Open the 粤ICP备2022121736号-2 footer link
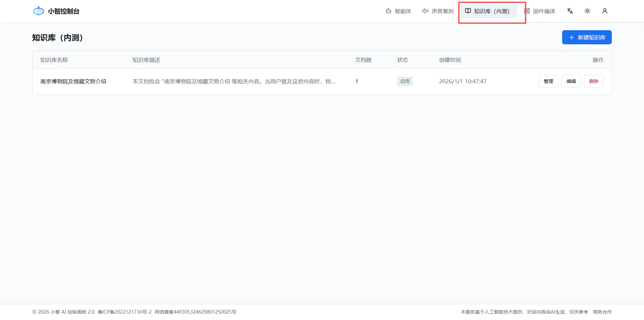Screen dimensions: 644x320 [124, 312]
